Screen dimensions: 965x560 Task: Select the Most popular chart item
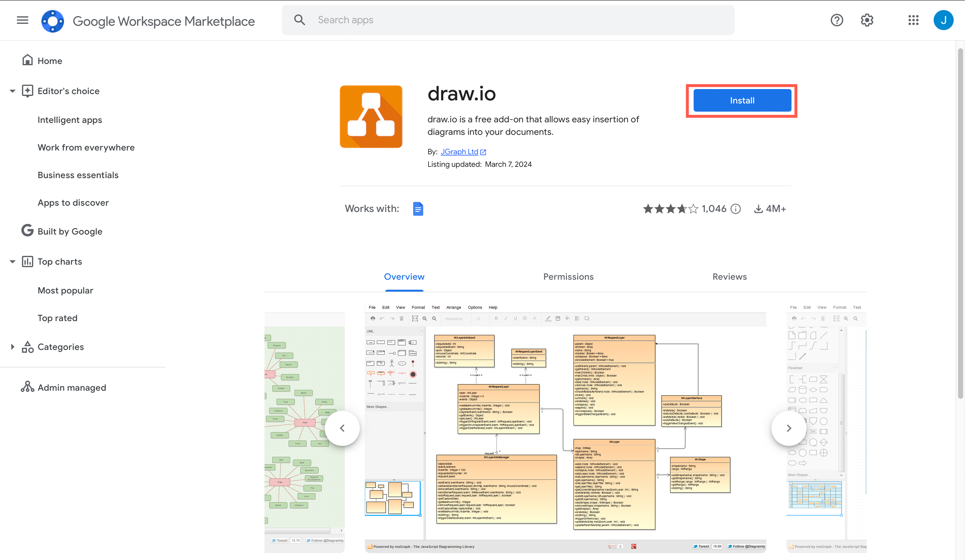(x=65, y=290)
